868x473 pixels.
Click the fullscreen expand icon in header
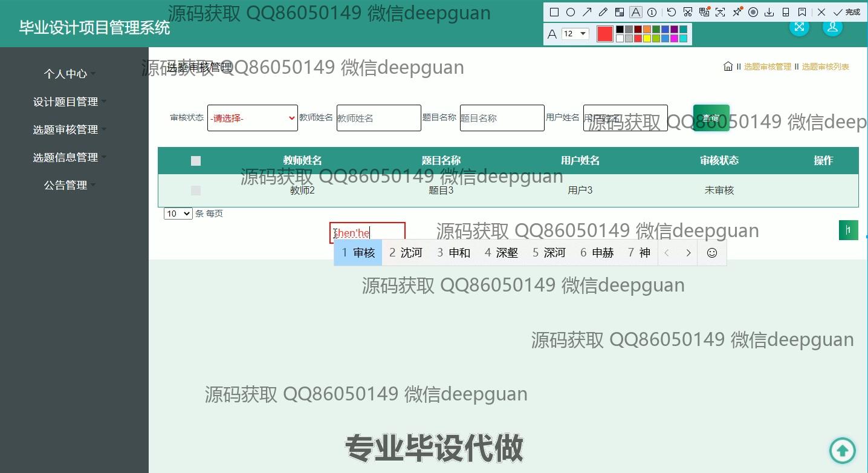(x=799, y=27)
